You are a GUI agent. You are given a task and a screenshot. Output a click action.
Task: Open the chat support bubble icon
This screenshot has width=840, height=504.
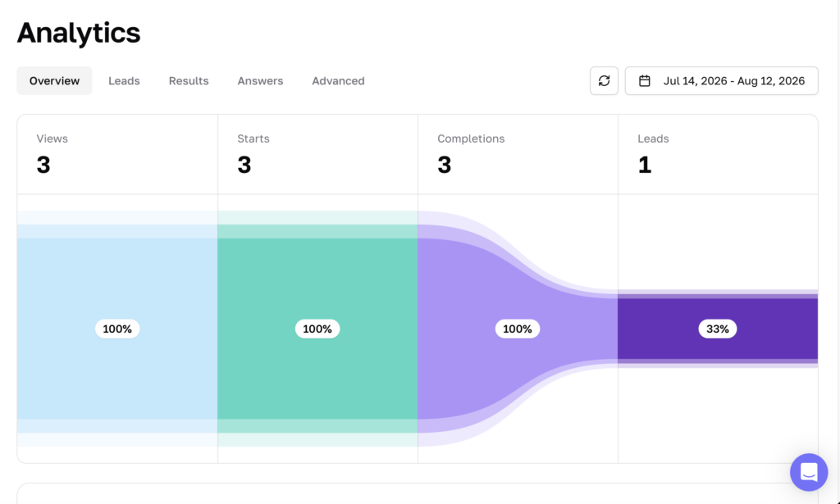click(x=808, y=472)
